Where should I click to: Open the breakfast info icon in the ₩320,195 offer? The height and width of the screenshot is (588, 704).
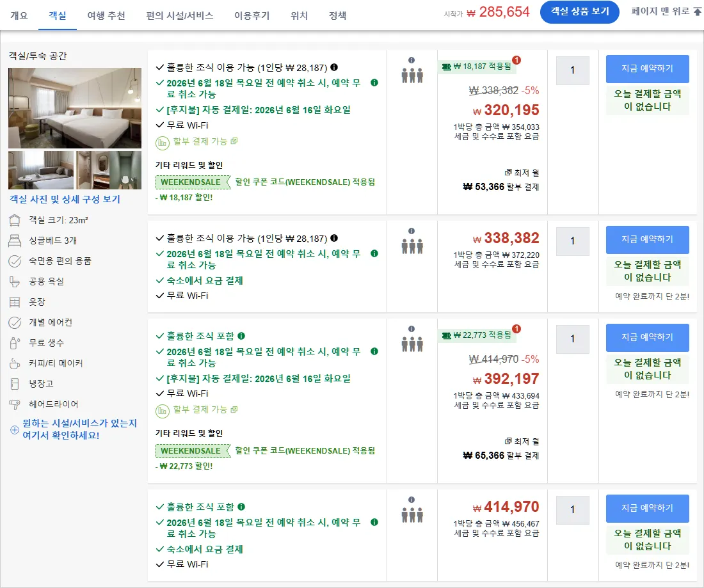pos(334,67)
